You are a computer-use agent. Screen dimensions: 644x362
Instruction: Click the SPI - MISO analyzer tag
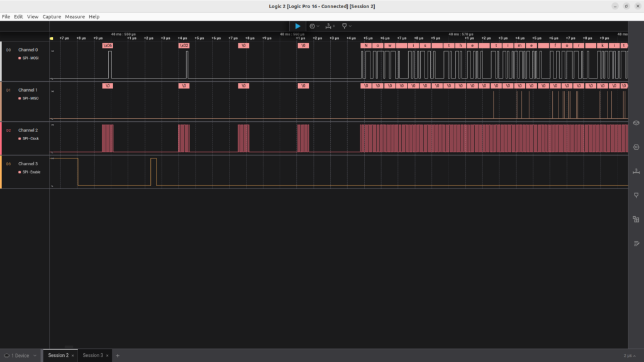[29, 99]
